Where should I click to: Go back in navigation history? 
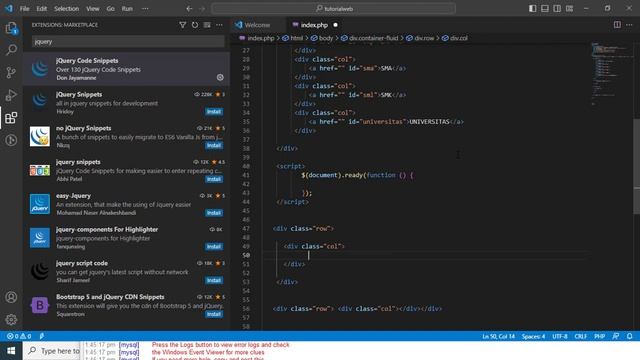point(189,9)
